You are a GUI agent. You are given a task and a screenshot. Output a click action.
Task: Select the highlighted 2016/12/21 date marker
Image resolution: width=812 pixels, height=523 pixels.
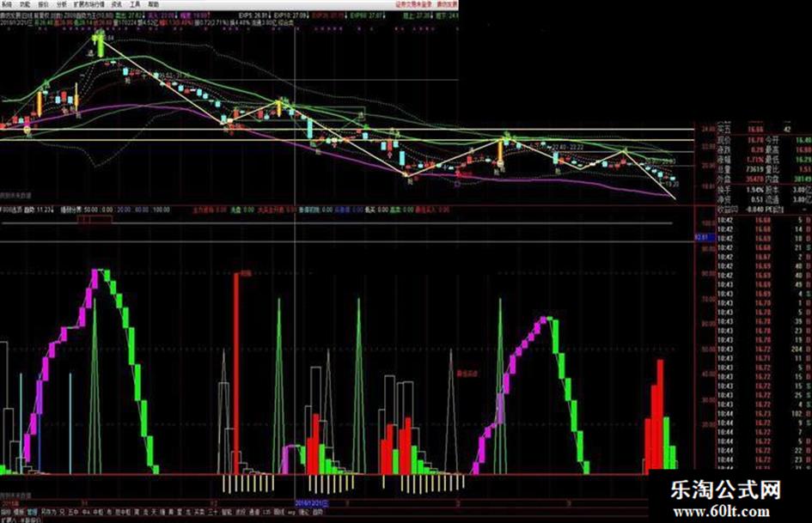click(311, 502)
